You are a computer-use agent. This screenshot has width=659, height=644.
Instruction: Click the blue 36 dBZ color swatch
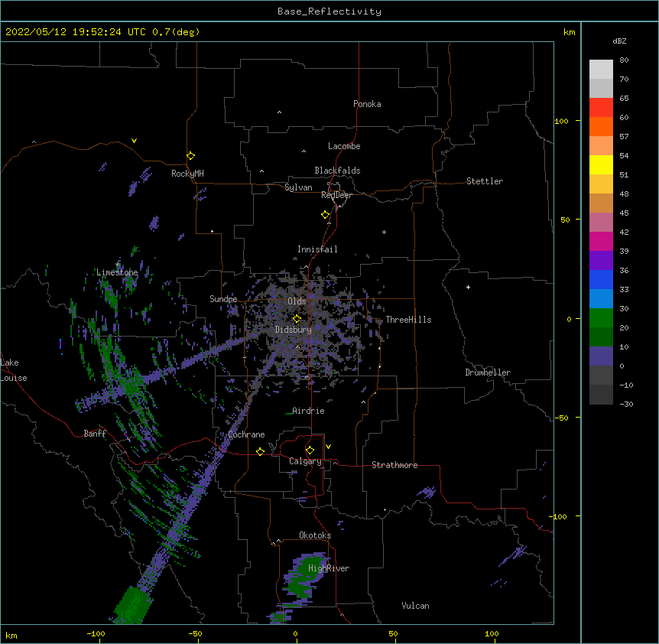point(601,280)
